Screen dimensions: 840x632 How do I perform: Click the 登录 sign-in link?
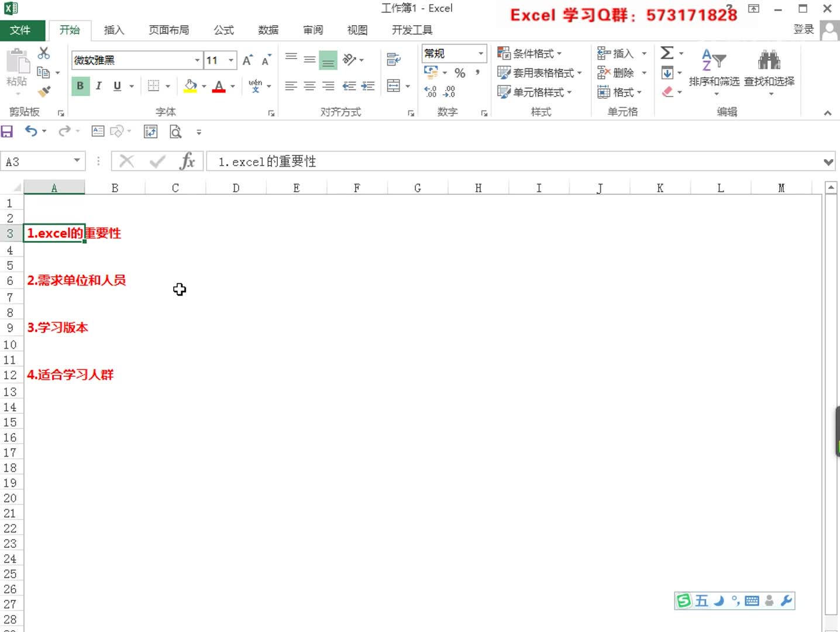[804, 30]
